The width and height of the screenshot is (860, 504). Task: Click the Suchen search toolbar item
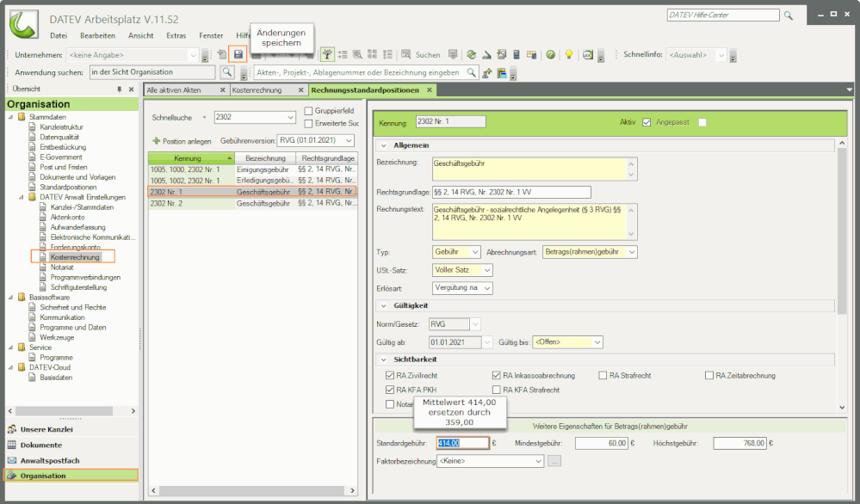421,55
